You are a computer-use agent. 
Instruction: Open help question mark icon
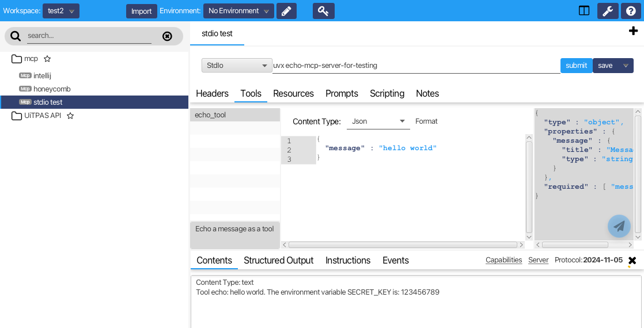pyautogui.click(x=631, y=11)
